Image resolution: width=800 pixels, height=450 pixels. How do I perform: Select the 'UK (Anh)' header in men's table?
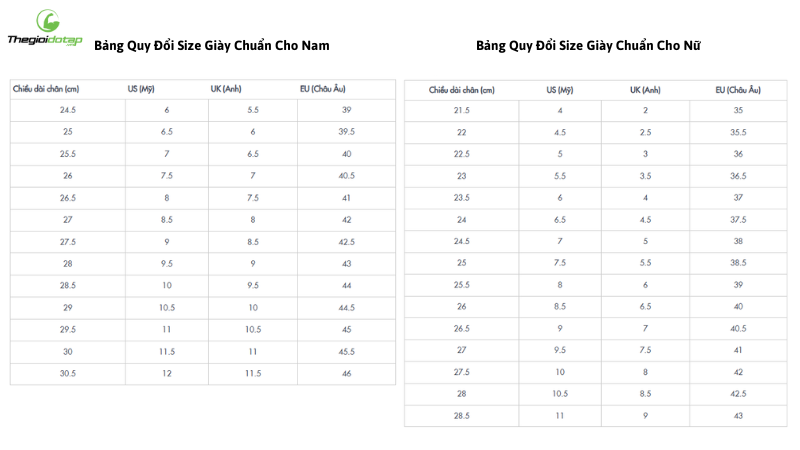(227, 89)
